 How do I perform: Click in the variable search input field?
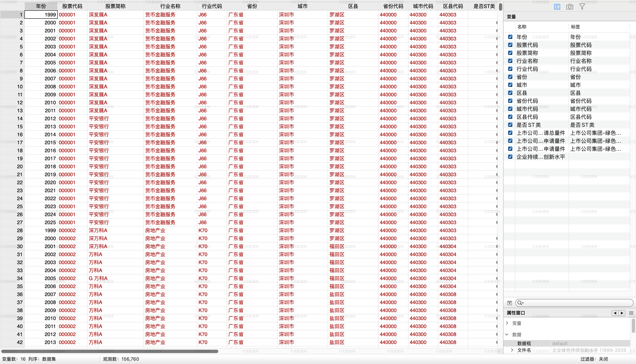[x=578, y=303]
